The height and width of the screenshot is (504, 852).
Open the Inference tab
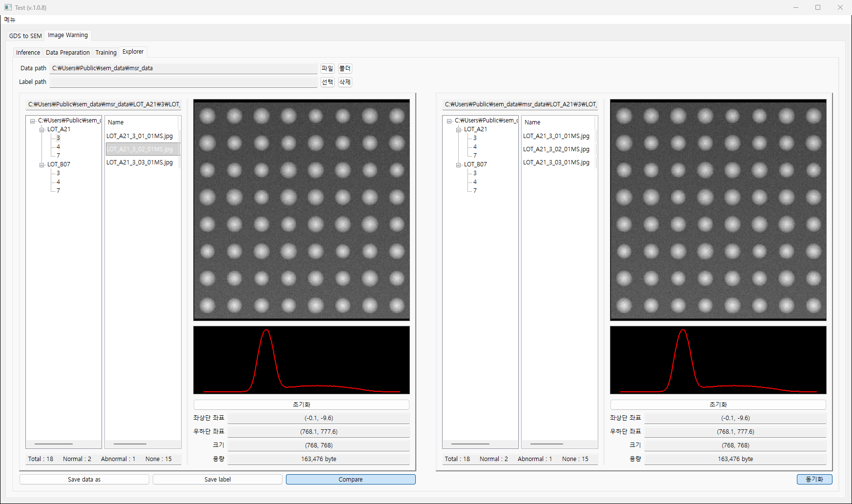28,52
